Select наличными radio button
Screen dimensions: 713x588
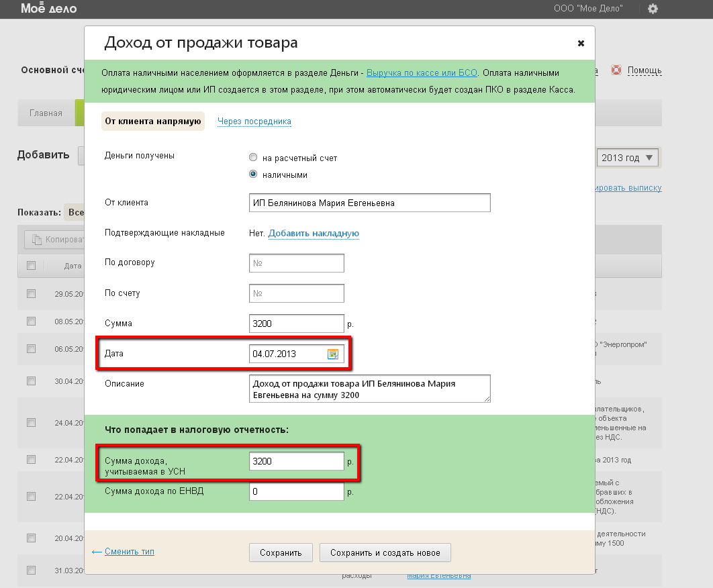click(253, 174)
